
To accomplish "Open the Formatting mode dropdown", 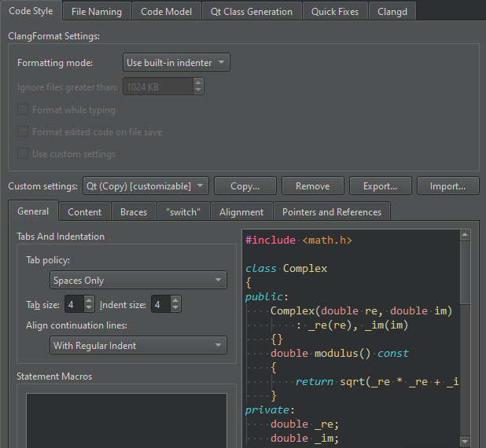I will point(176,63).
